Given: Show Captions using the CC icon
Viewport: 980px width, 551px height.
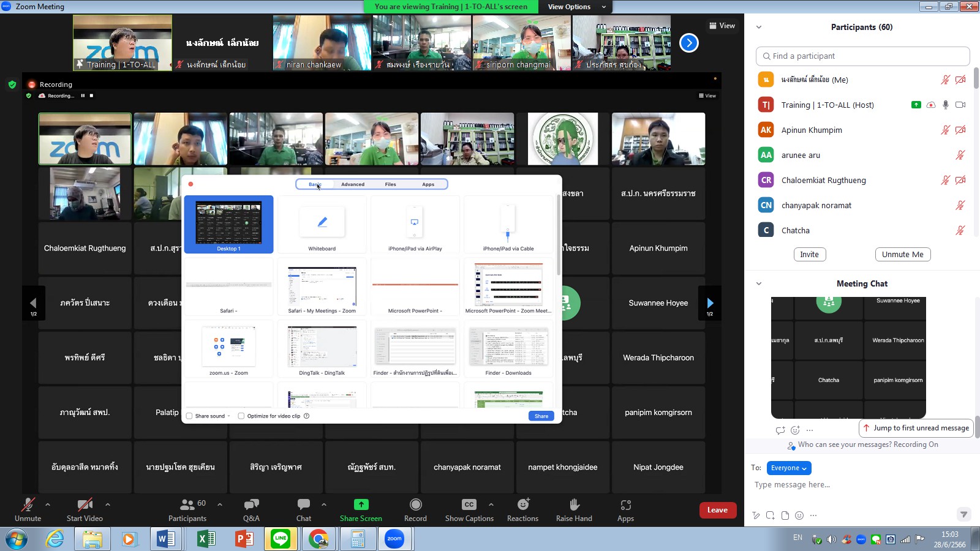Looking at the screenshot, I should coord(469,504).
